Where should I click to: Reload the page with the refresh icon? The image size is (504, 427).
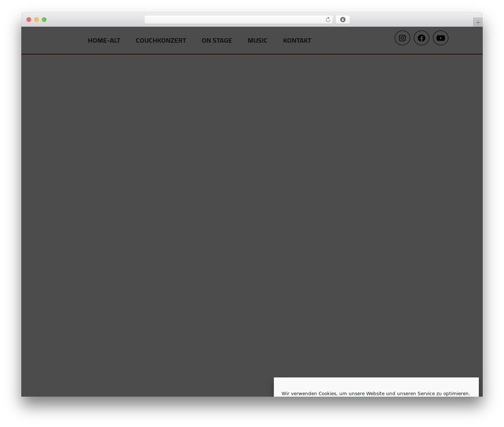click(x=328, y=20)
